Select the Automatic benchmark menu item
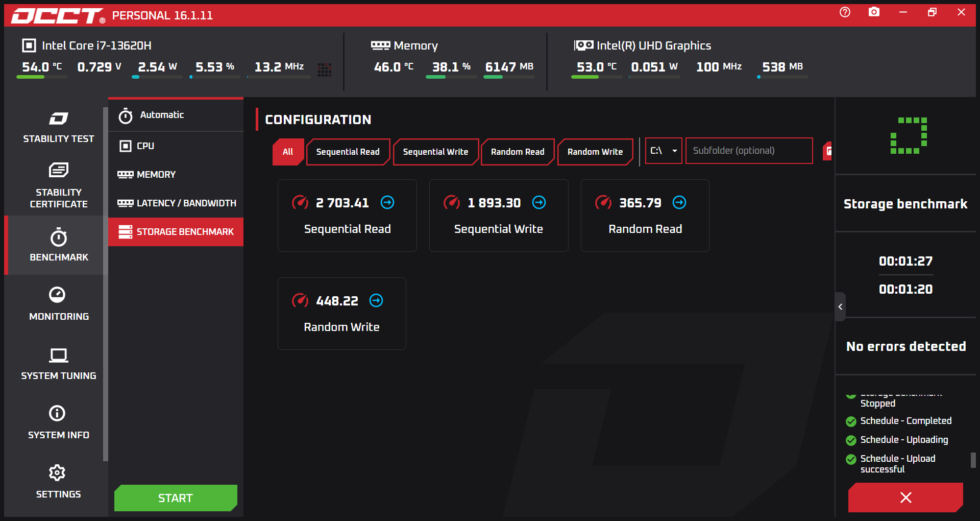980x521 pixels. pyautogui.click(x=176, y=115)
